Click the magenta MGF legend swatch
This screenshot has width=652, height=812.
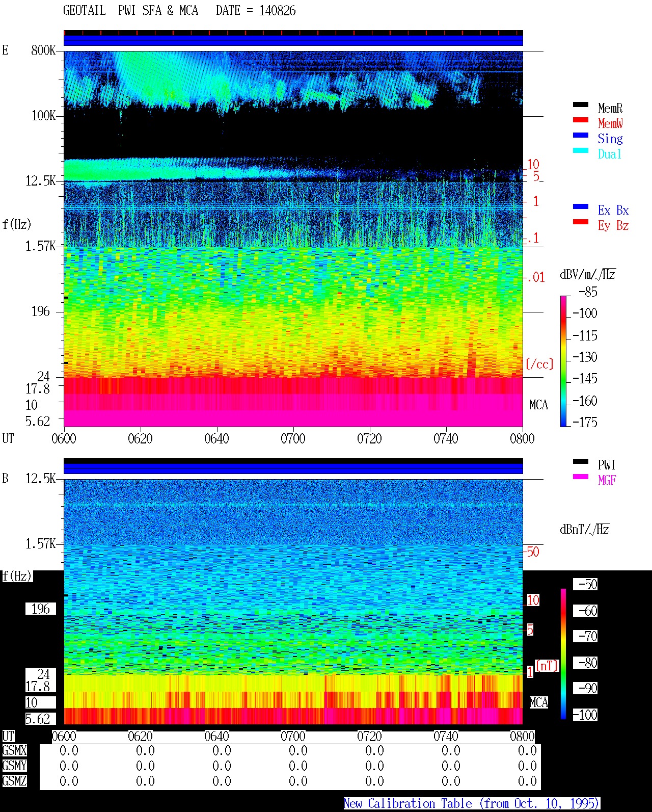click(x=581, y=477)
